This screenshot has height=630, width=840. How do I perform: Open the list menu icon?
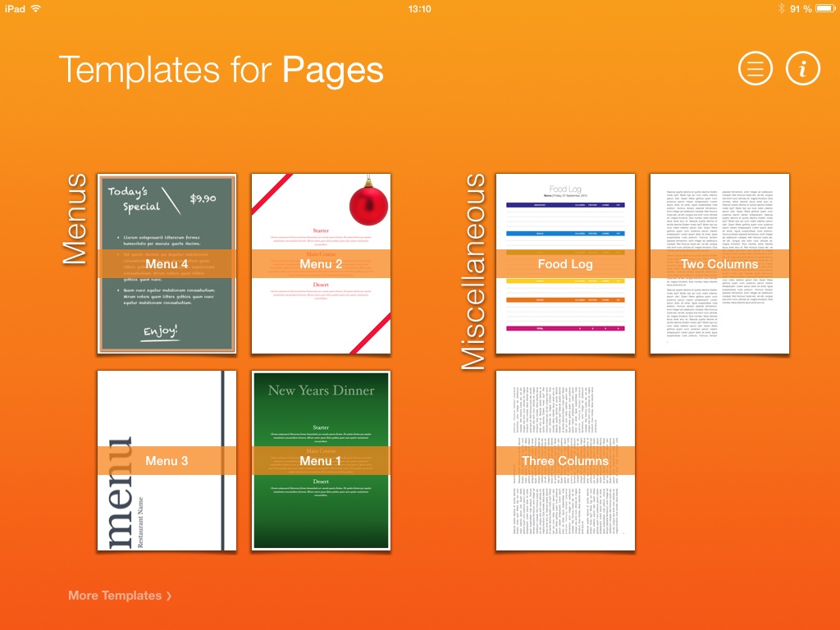click(756, 69)
